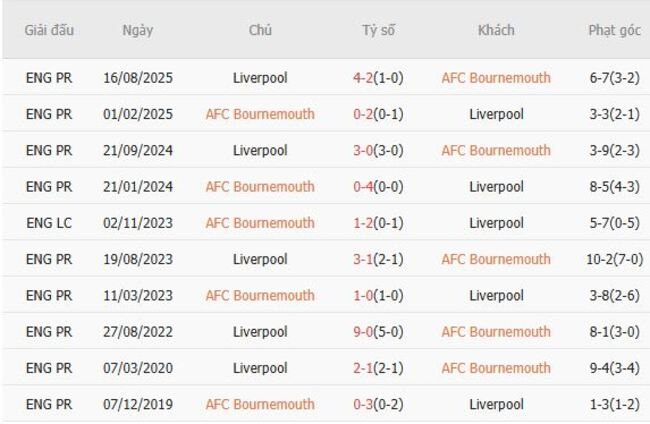Viewport: 650px width, 424px height.
Task: Click Liverpool home team in 19/08/2023 row
Action: tap(260, 259)
